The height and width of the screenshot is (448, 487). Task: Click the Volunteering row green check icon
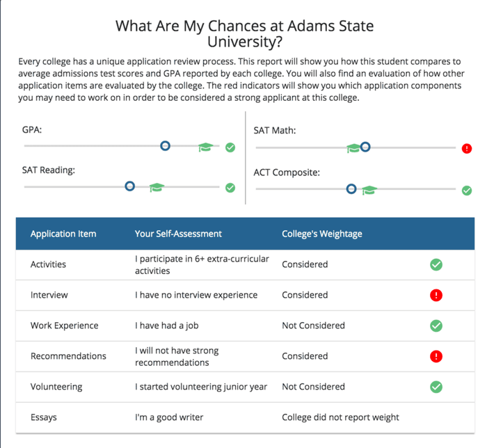(436, 387)
